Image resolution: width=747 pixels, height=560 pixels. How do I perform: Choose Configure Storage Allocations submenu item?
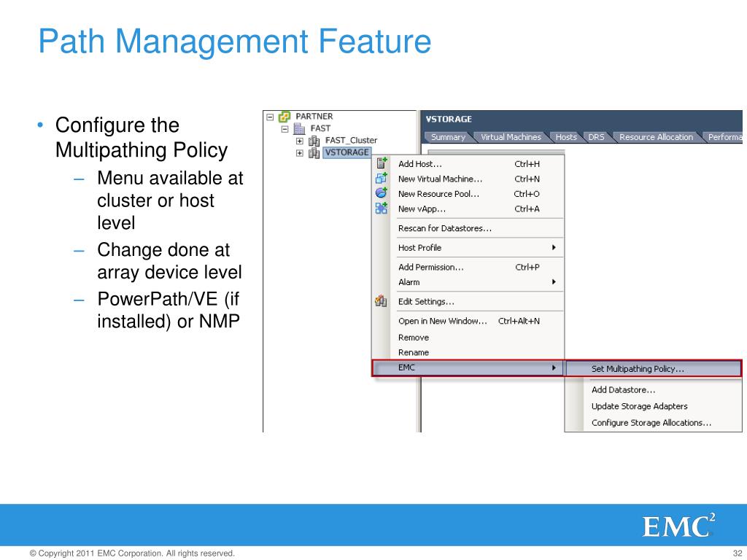tap(654, 422)
